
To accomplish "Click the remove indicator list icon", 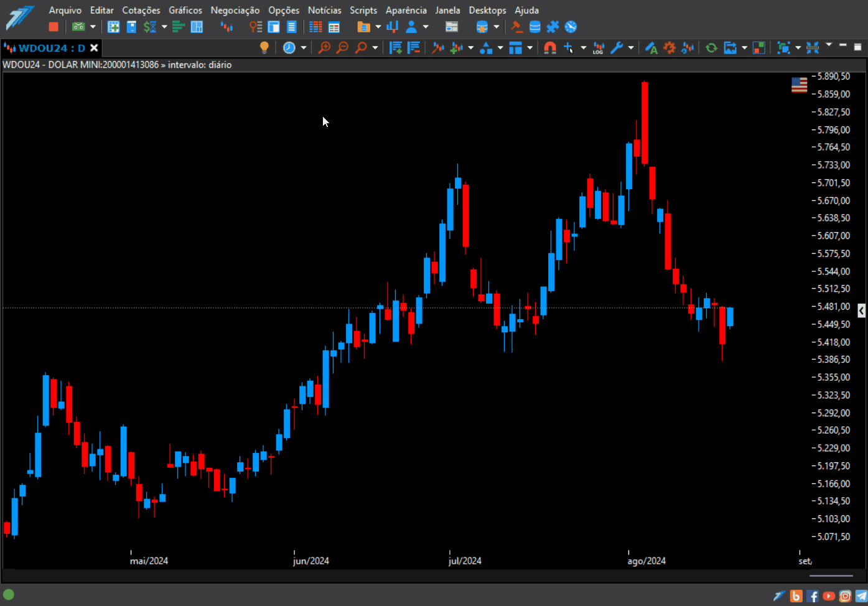I will pyautogui.click(x=414, y=48).
